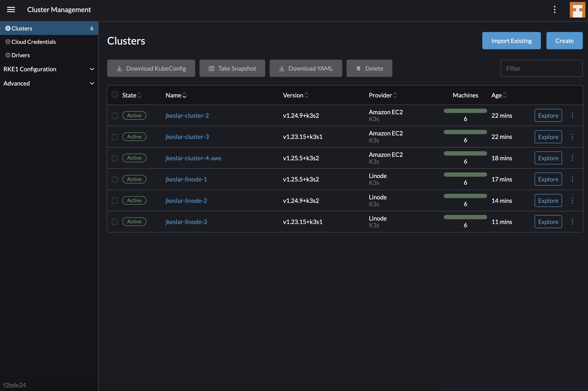Open the jkeslar-cluster-4-aws link
This screenshot has width=588, height=391.
point(193,158)
